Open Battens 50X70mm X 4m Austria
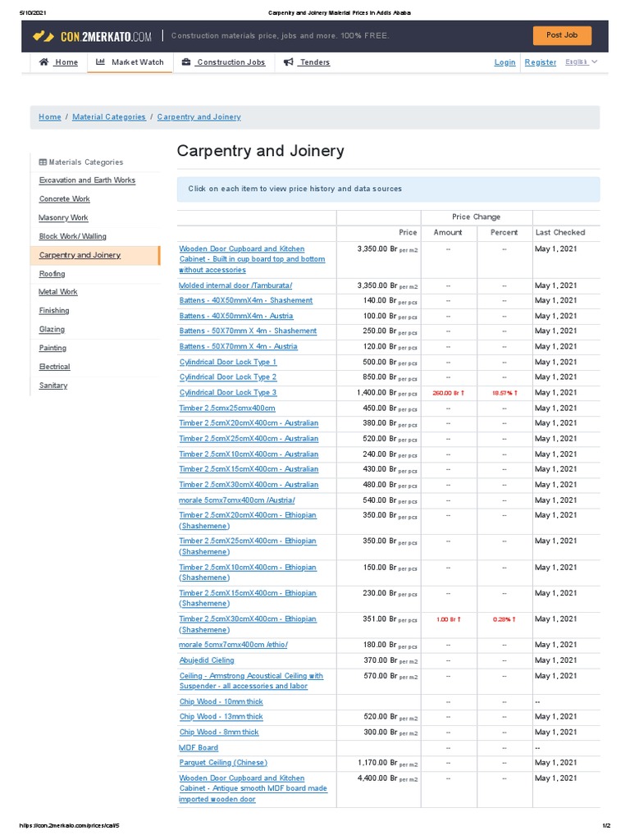The image size is (630, 840). 239,347
